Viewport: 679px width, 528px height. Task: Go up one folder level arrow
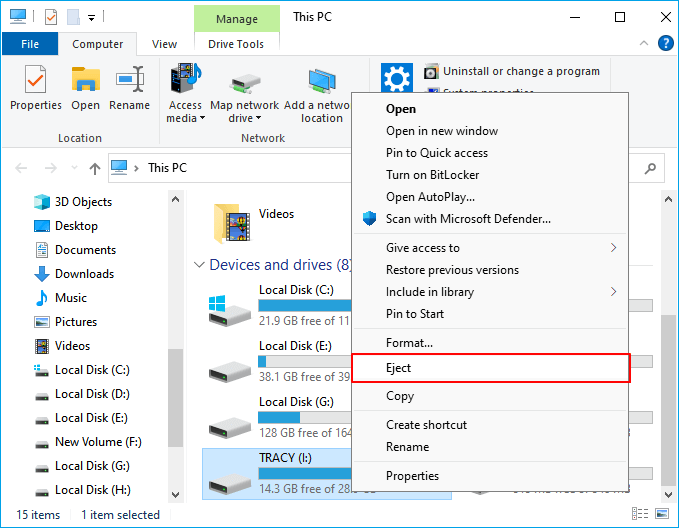[95, 168]
